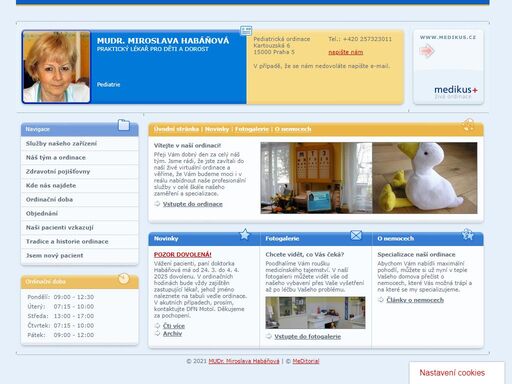Click Specializace naší ordinace heading

pos(416,254)
